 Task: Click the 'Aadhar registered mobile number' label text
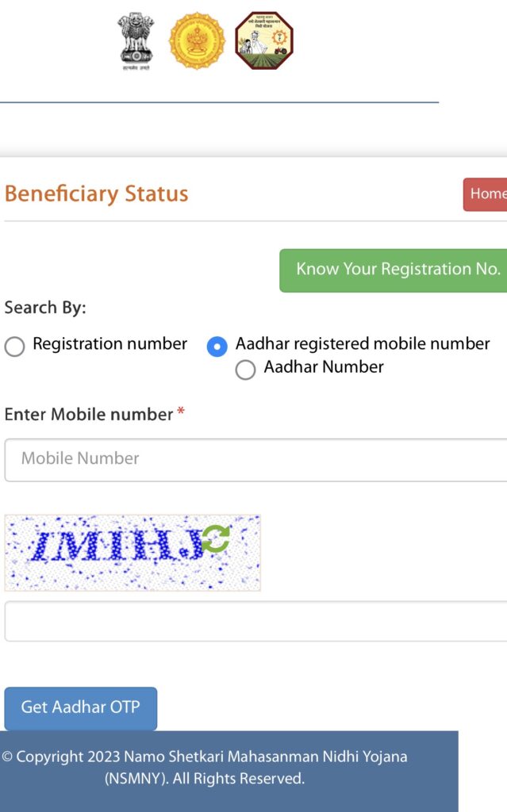pyautogui.click(x=363, y=344)
